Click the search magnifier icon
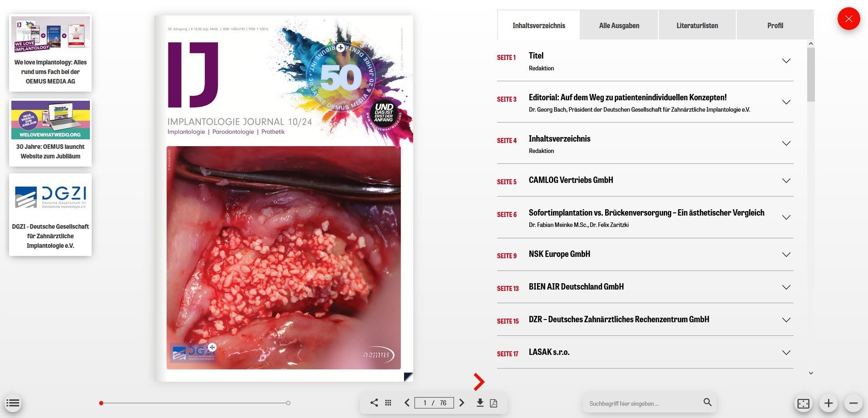 [x=707, y=402]
